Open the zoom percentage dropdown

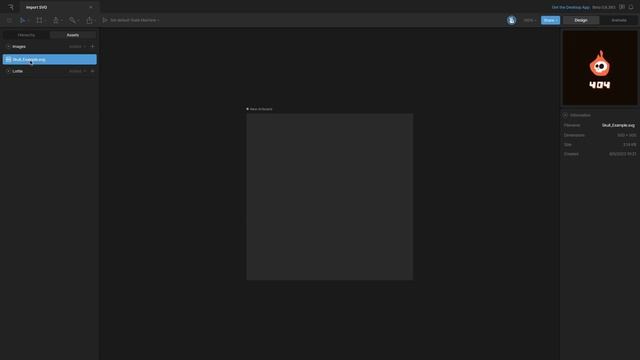click(x=530, y=20)
